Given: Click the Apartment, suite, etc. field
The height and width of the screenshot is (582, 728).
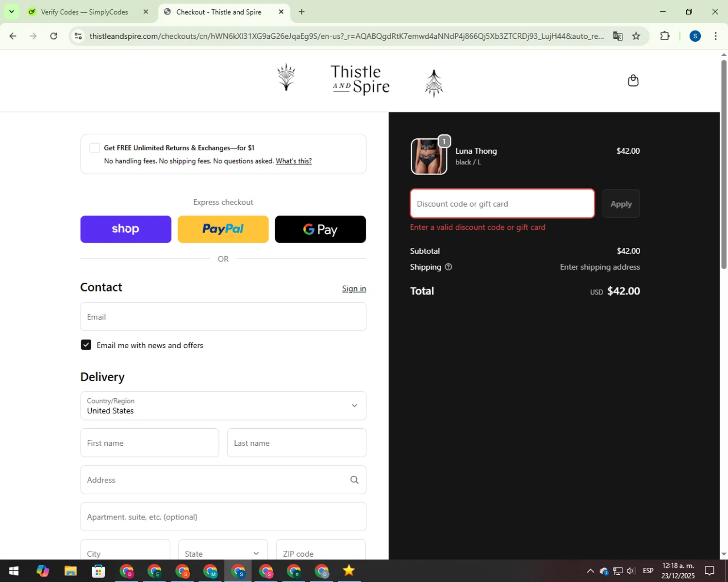Looking at the screenshot, I should click(x=223, y=517).
